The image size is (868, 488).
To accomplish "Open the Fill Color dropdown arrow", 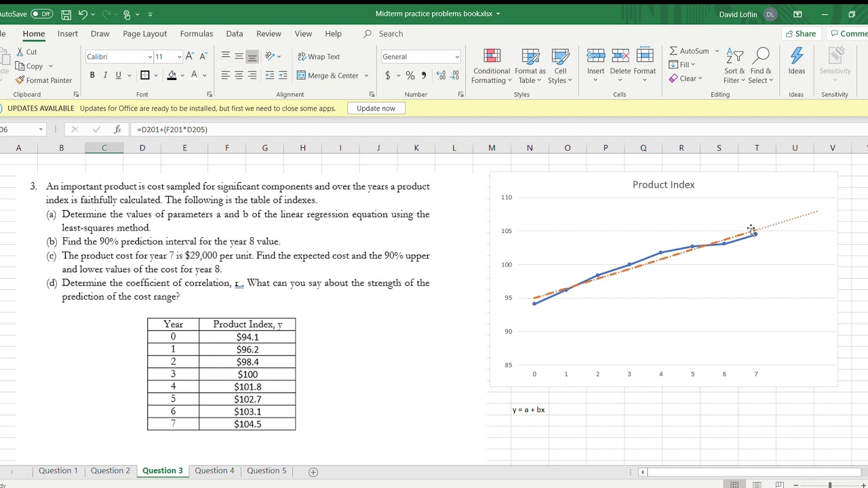I will [x=182, y=75].
